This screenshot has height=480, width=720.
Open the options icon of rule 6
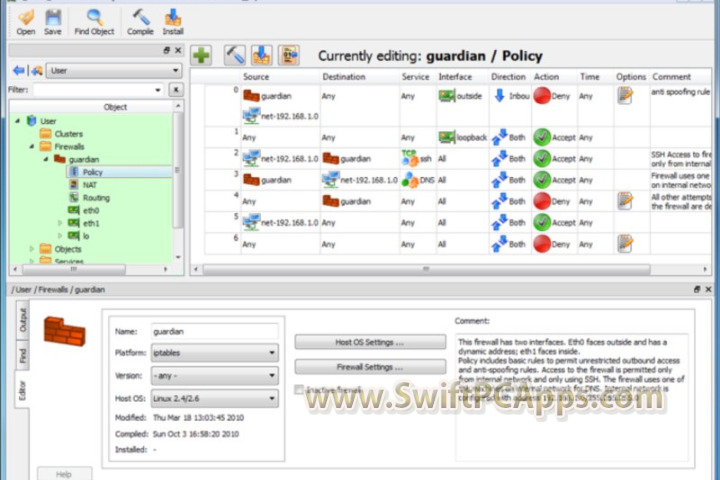point(625,243)
